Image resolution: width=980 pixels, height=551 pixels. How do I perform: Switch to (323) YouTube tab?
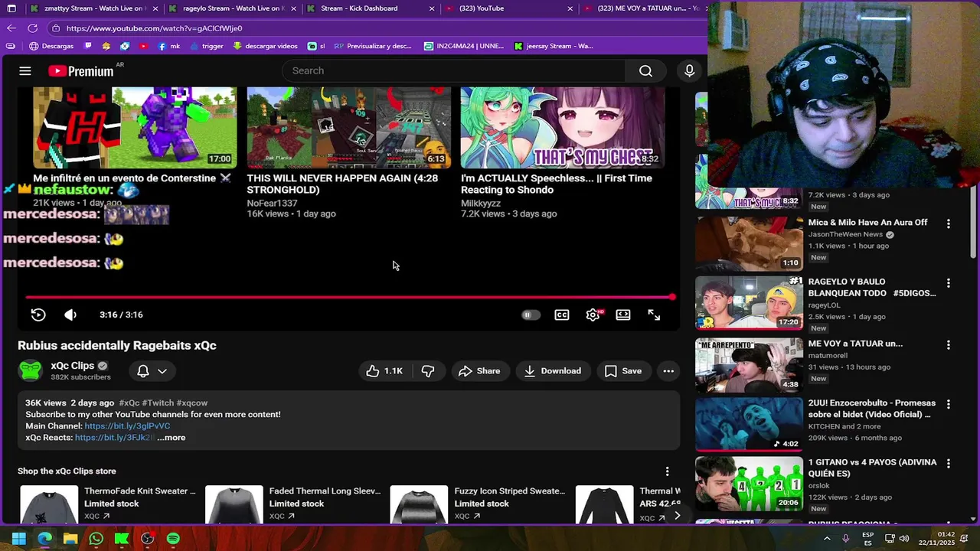tap(505, 8)
